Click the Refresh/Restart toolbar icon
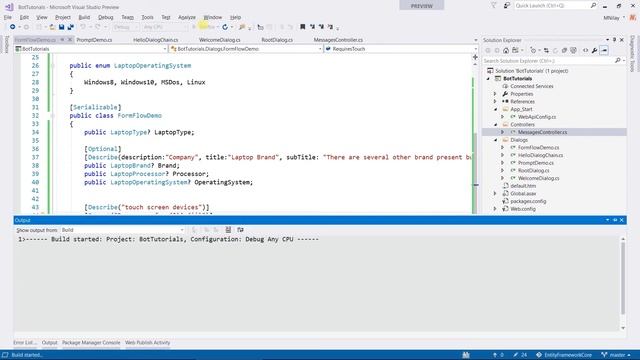640x360 pixels. [x=225, y=27]
